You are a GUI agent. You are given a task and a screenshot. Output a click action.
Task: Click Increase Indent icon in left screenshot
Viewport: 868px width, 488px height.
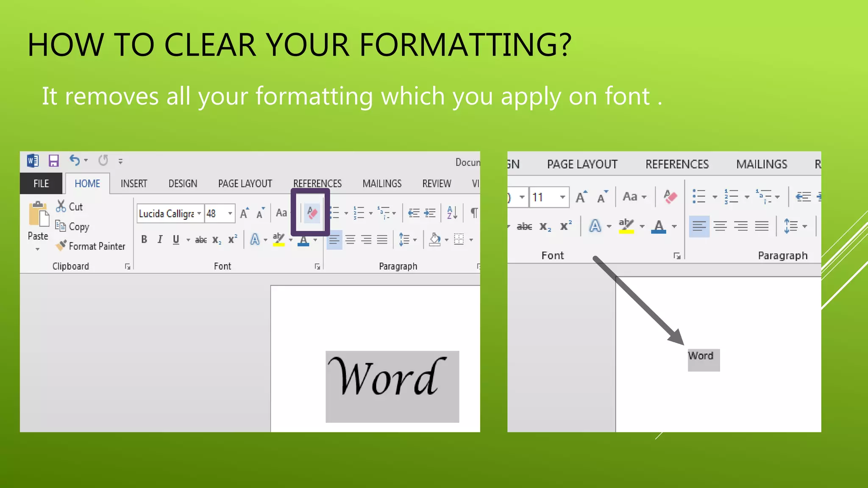(x=430, y=213)
